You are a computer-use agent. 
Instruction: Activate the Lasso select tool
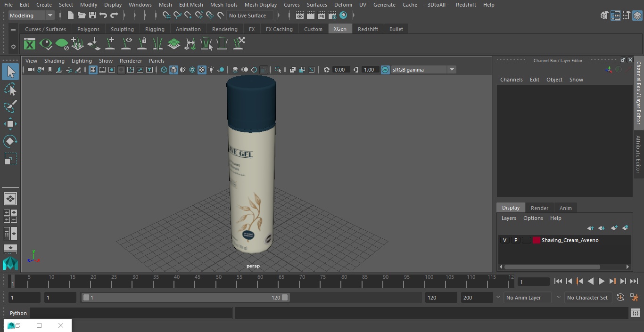click(x=10, y=89)
